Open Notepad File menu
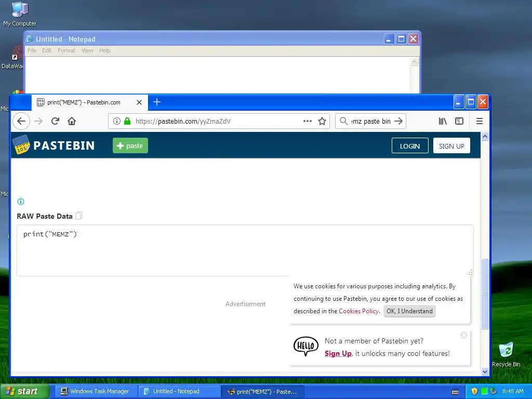Viewport: 532px width, 399px height. click(32, 50)
